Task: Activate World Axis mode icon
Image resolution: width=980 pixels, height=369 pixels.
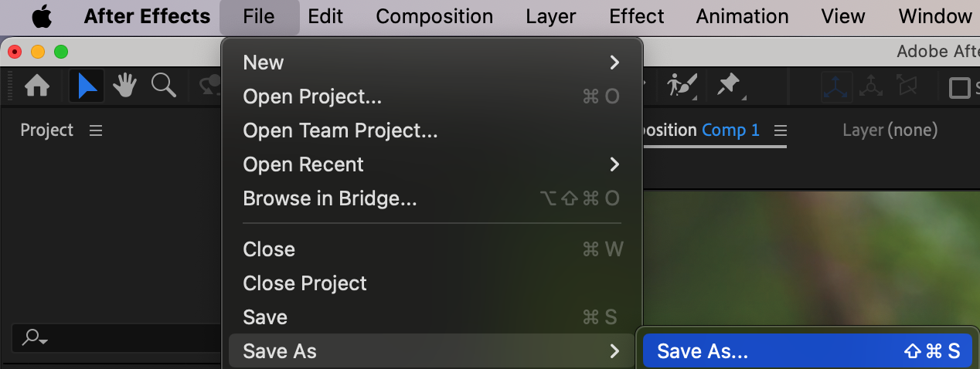Action: [872, 86]
